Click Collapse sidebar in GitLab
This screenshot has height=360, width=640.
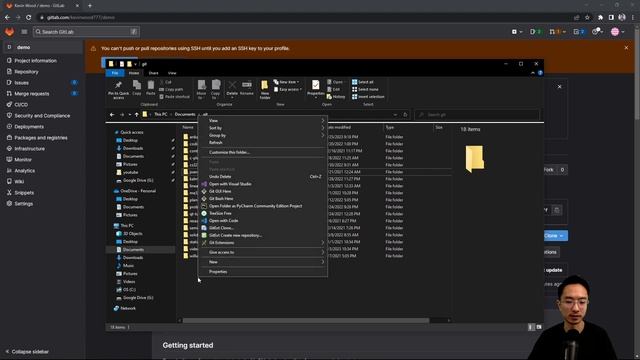click(x=27, y=352)
